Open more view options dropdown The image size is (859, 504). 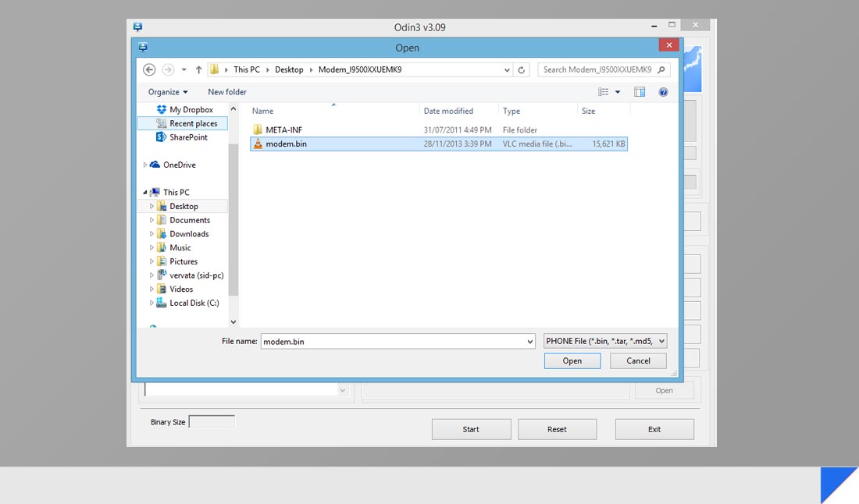(618, 92)
